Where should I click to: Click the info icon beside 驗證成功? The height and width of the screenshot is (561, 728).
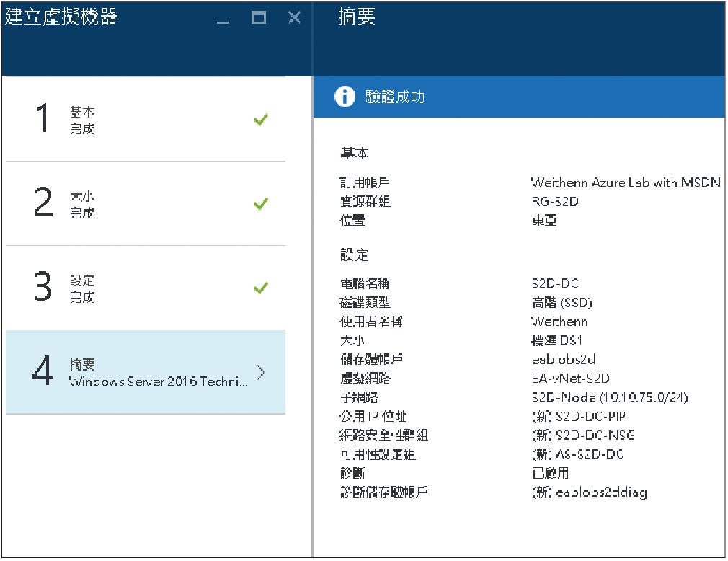coord(345,97)
